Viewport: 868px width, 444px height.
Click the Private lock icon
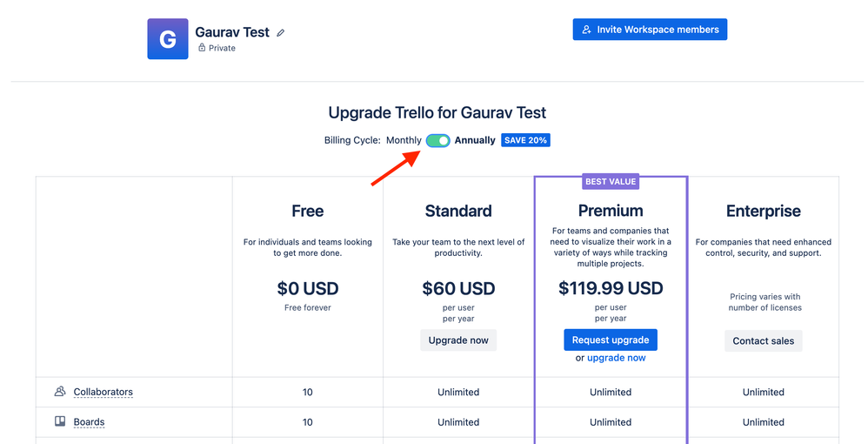(202, 48)
